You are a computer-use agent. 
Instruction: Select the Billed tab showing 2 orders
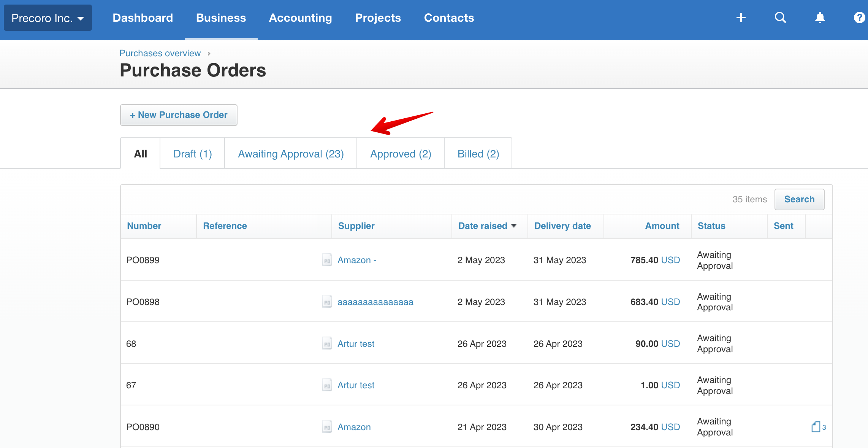pos(478,153)
